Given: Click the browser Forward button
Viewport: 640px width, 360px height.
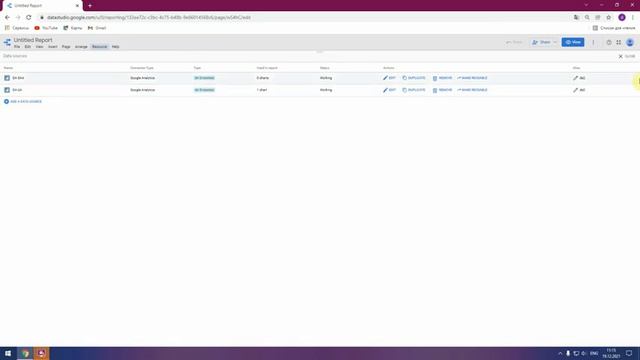Looking at the screenshot, I should (x=18, y=18).
